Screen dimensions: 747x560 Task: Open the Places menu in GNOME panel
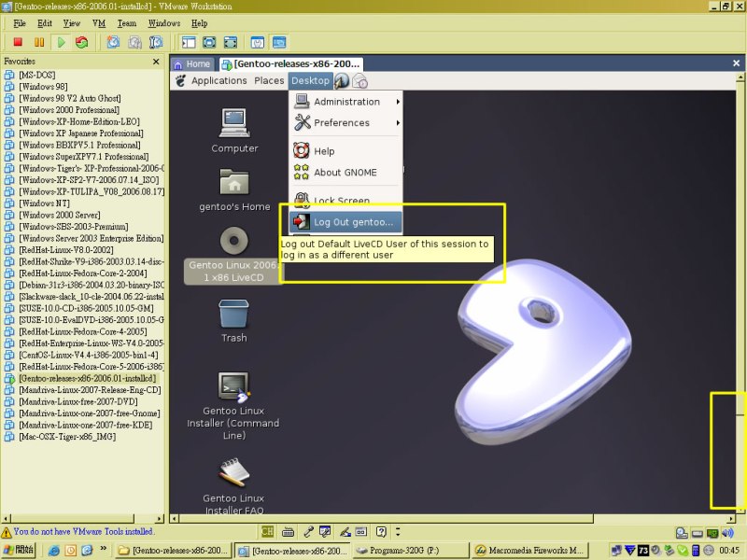coord(269,80)
